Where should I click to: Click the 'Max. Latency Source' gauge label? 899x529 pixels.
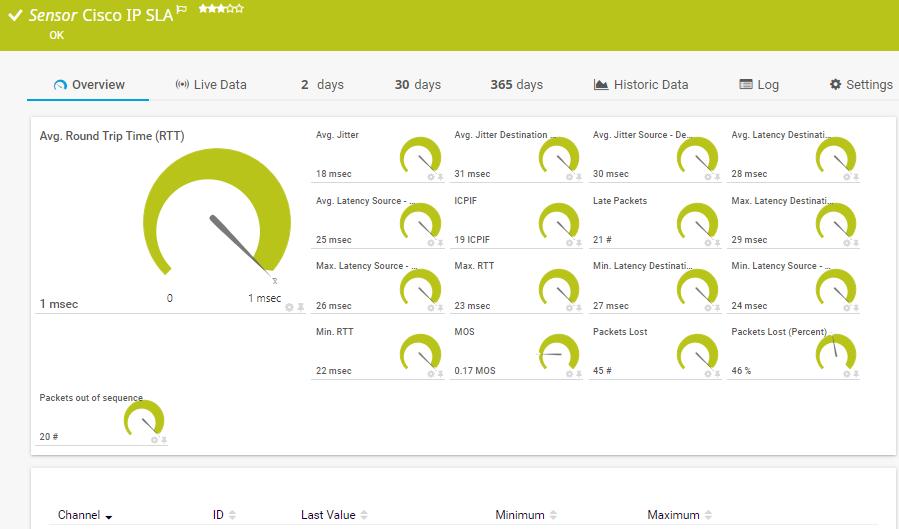tap(366, 266)
